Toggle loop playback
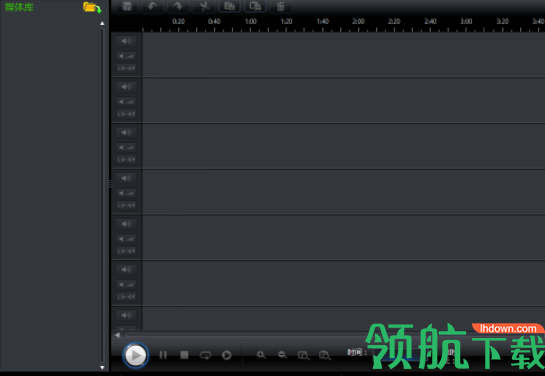 [205, 355]
